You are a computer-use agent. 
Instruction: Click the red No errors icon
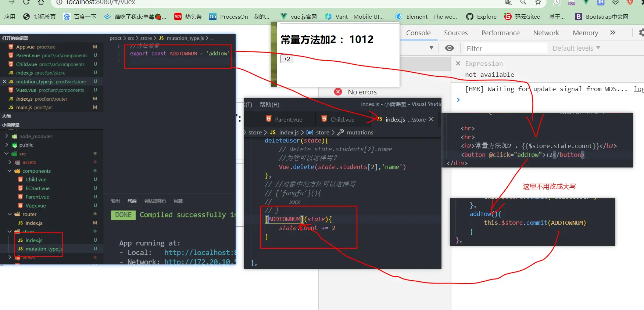pos(338,91)
